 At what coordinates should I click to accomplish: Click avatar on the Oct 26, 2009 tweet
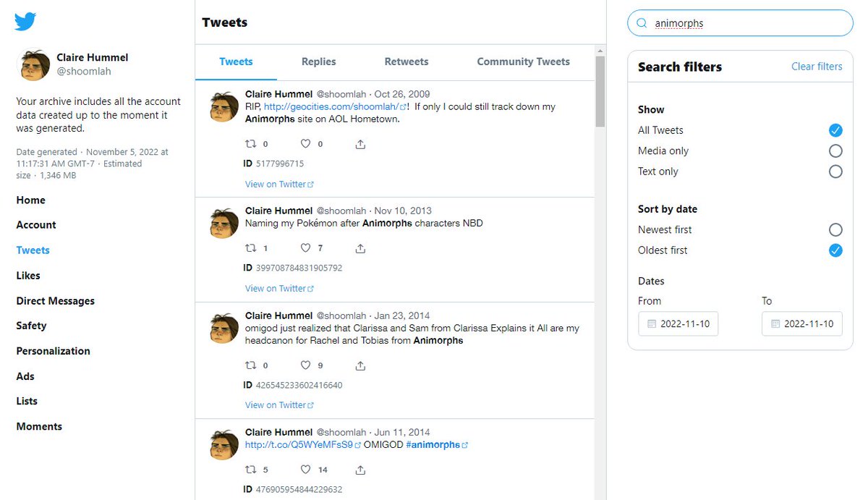[224, 107]
